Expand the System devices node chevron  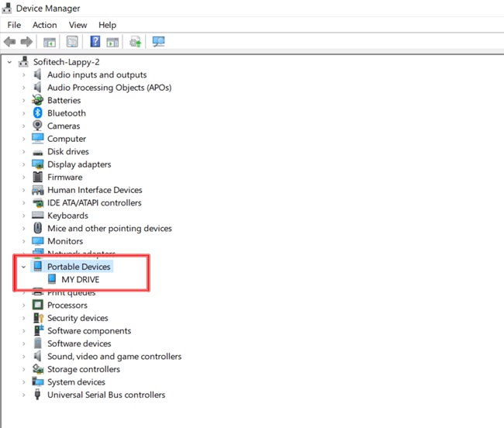coord(23,382)
